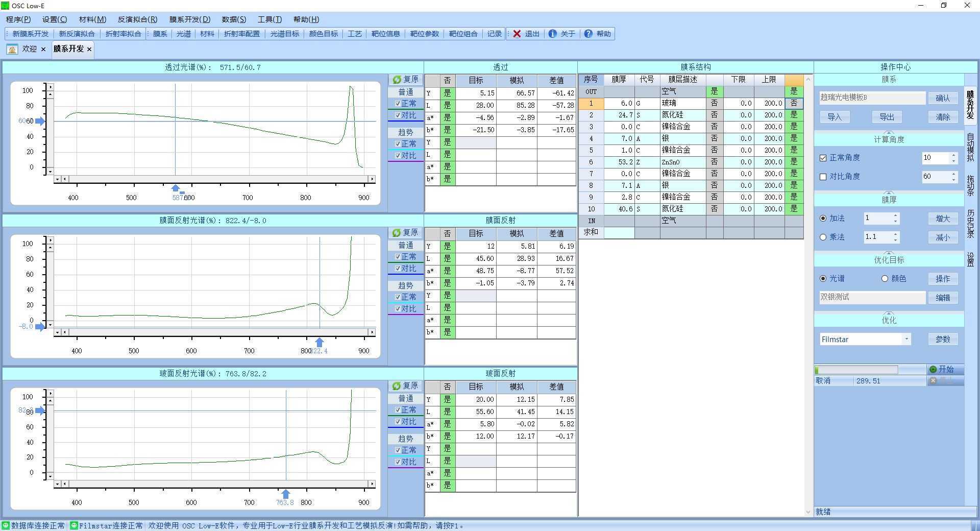Screen dimensions: 980x531
Task: Click the 53.2 thickness cell of ZnSnO layer
Action: 619,162
